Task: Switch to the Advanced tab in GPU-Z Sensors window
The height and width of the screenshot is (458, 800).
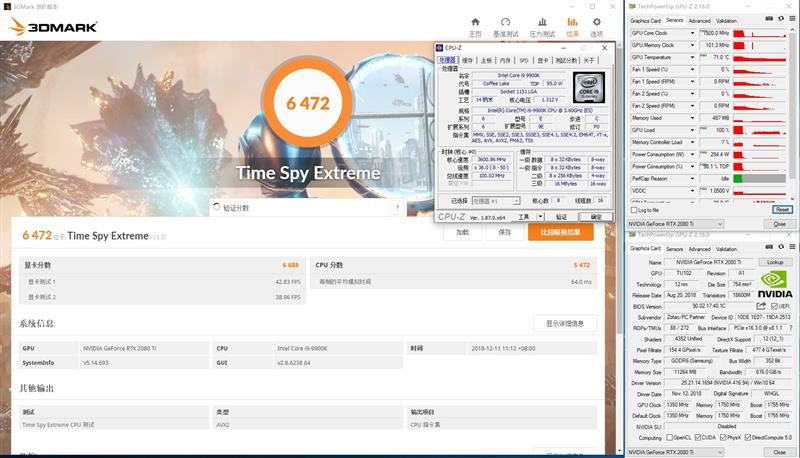Action: pyautogui.click(x=699, y=21)
